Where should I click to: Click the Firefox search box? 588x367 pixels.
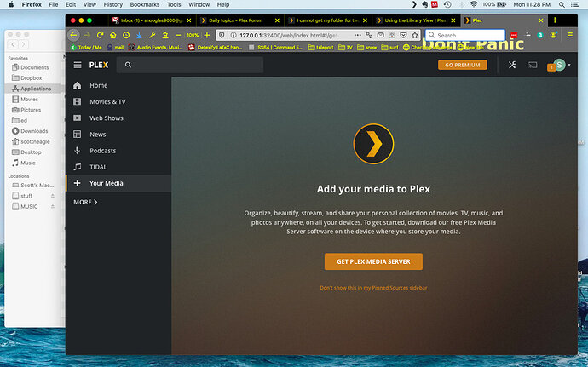465,35
